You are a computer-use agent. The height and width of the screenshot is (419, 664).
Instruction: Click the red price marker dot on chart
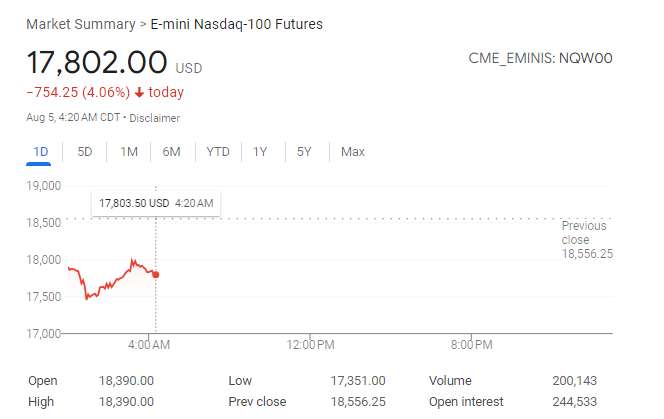click(x=155, y=274)
